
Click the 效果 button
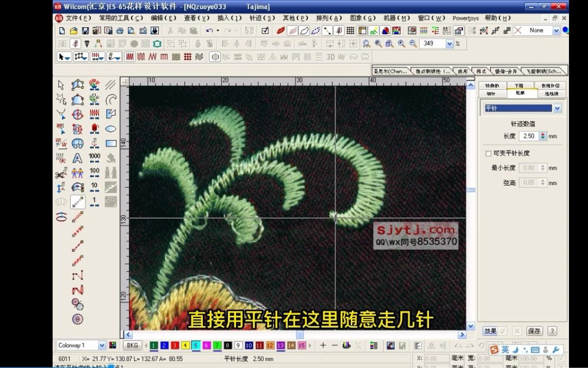point(490,331)
